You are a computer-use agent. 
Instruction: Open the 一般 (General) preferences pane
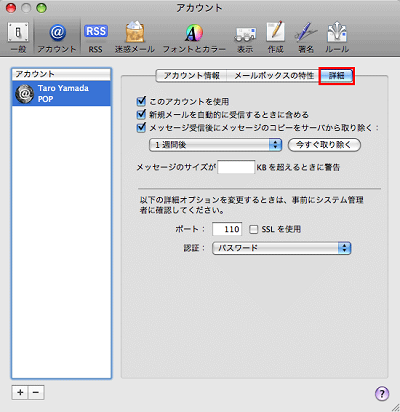[18, 37]
